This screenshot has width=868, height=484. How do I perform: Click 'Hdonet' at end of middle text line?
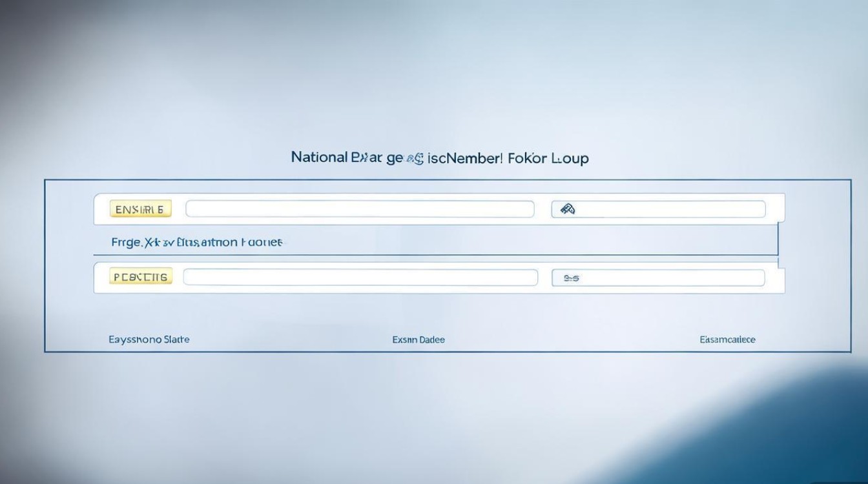coord(262,243)
